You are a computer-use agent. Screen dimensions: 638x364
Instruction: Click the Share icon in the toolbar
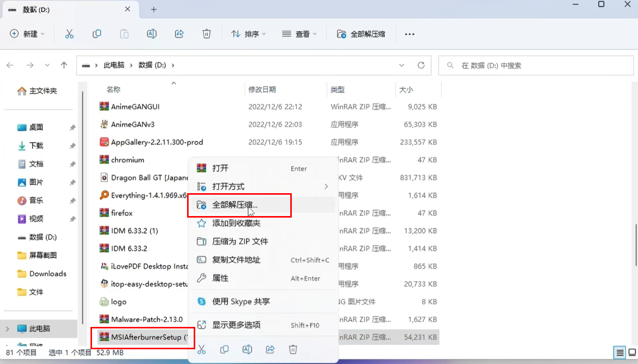coord(179,34)
